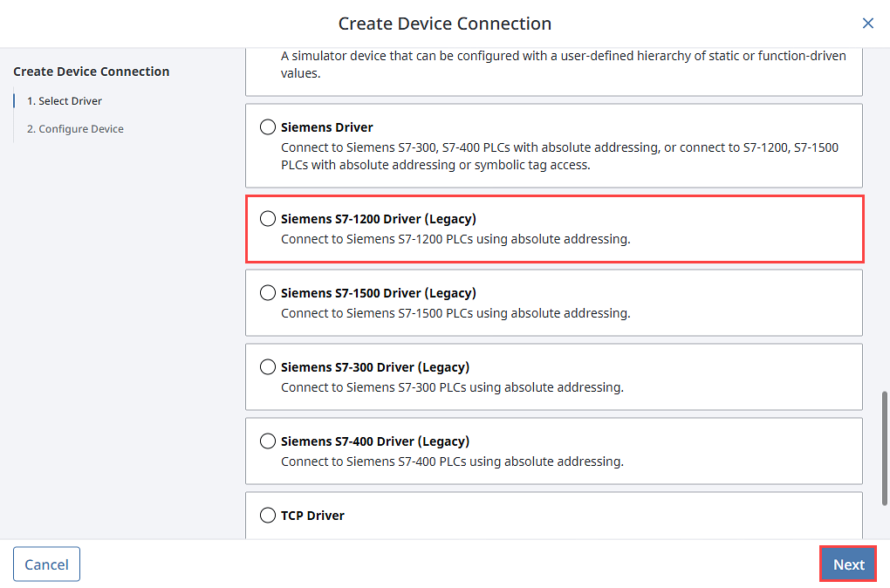Click the S7-1200 PLCs absolute addressing description
The image size is (890, 588).
point(455,239)
